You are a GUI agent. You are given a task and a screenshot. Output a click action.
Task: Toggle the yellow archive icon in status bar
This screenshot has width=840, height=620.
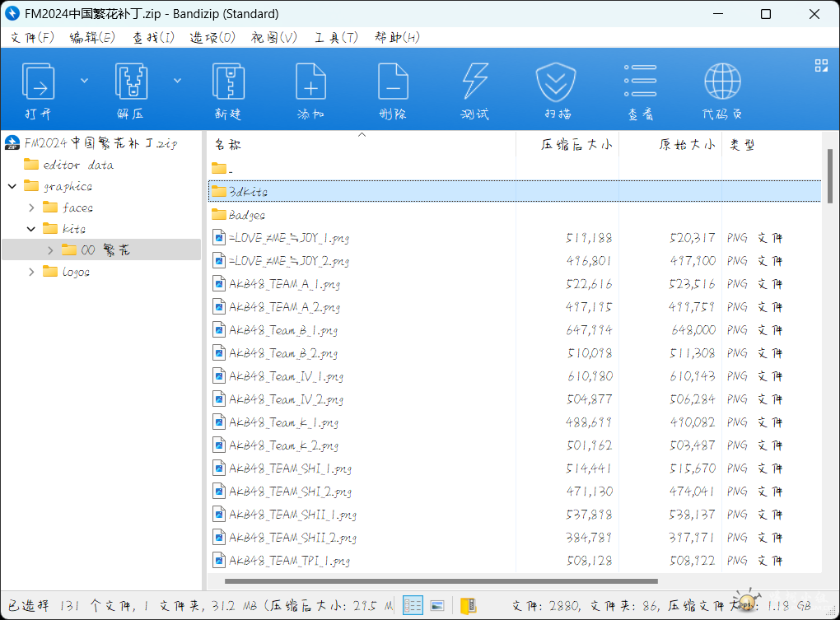468,606
